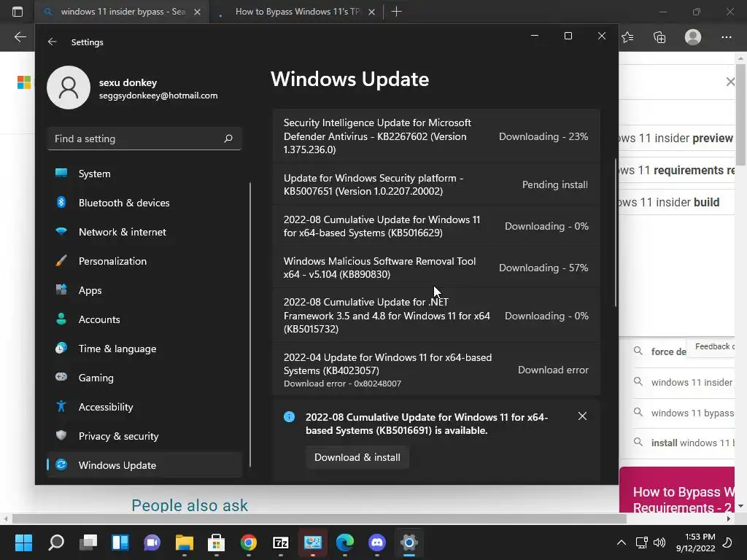Open volume control in system tray
747x560 pixels.
pos(659,542)
